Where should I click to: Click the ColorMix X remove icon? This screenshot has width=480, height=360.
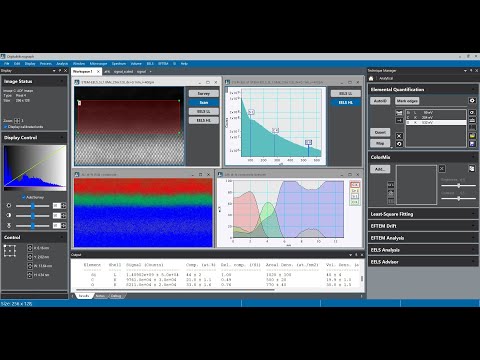pos(442,169)
